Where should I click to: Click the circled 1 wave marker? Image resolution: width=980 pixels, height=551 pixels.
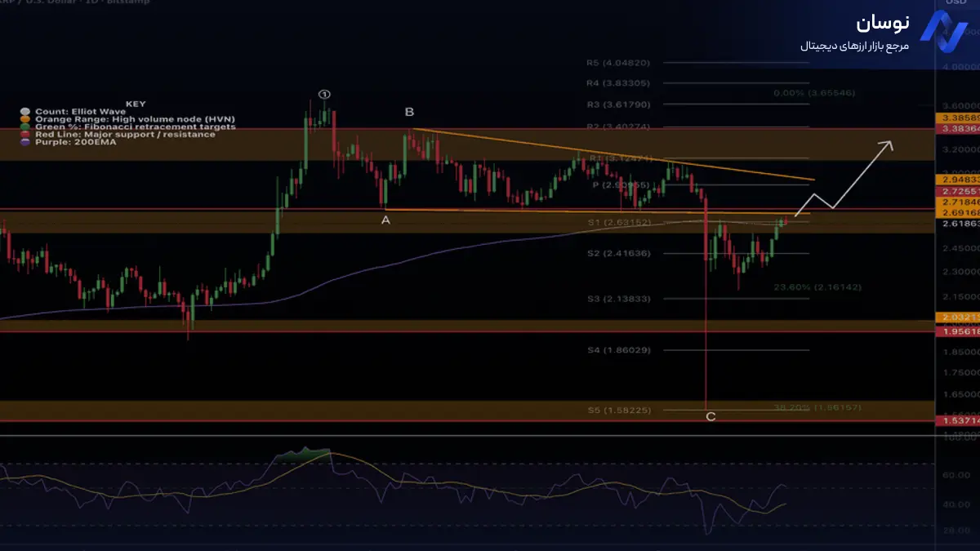(x=324, y=95)
